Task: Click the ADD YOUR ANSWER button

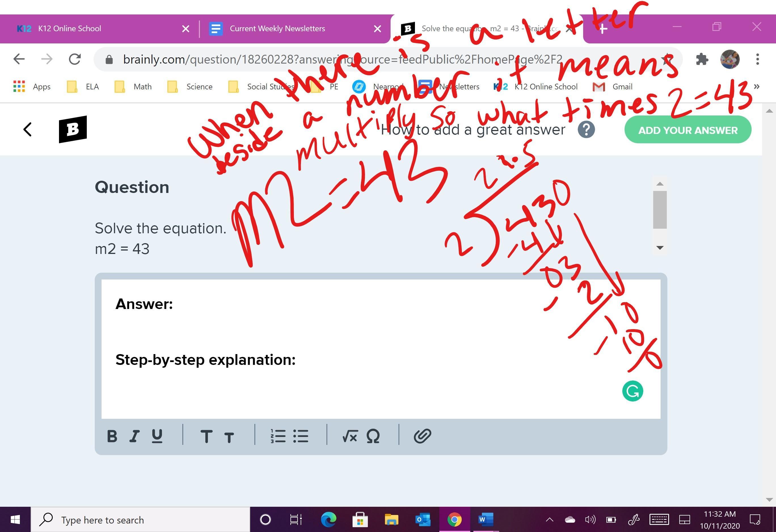Action: pyautogui.click(x=688, y=130)
